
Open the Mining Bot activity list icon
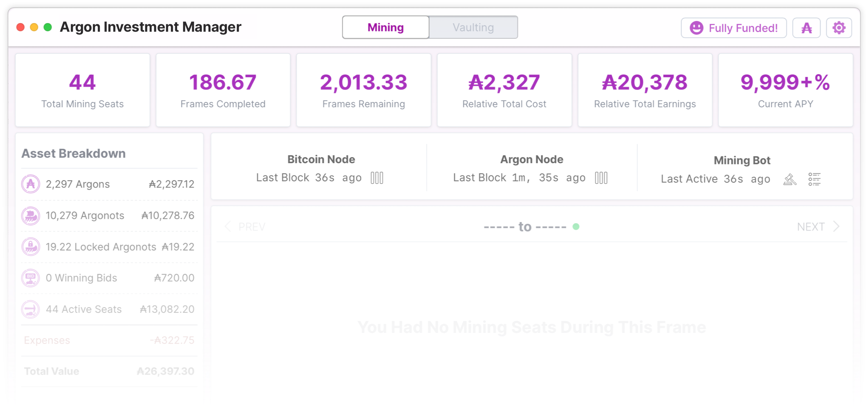coord(814,179)
